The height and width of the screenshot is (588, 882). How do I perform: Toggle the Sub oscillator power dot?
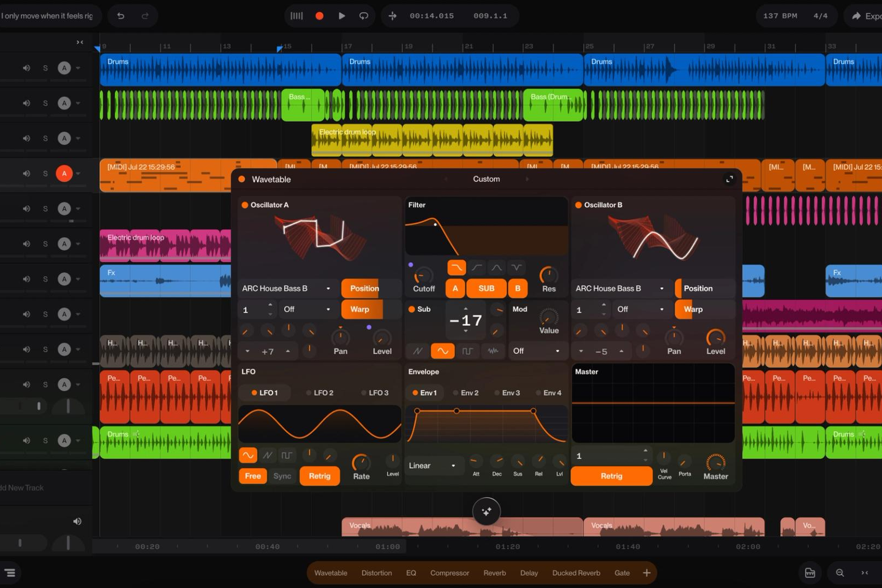click(x=412, y=309)
